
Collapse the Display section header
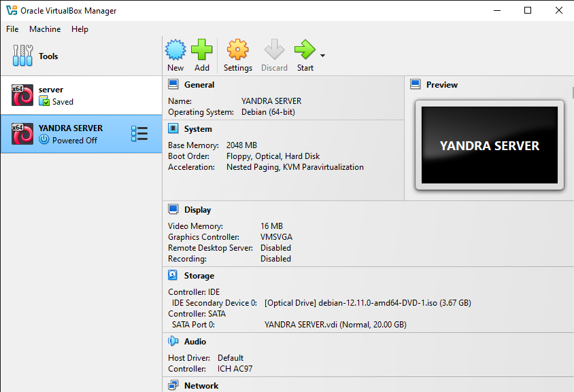click(198, 210)
